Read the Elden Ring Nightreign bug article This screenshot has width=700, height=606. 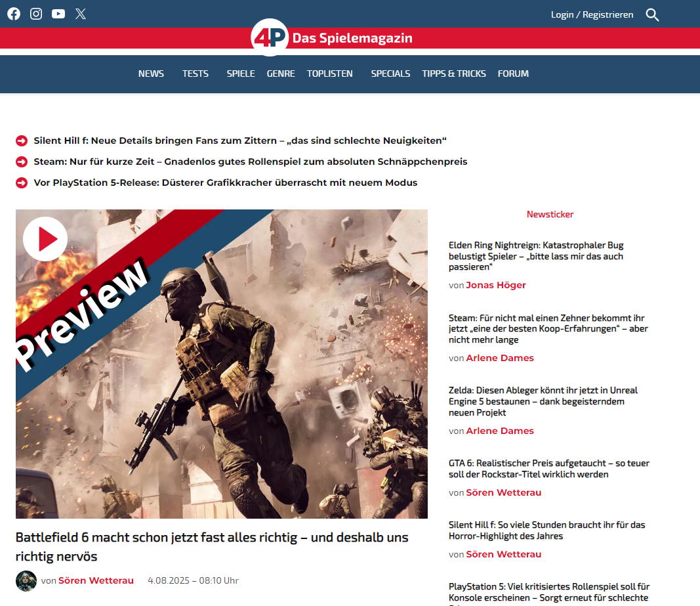click(536, 256)
